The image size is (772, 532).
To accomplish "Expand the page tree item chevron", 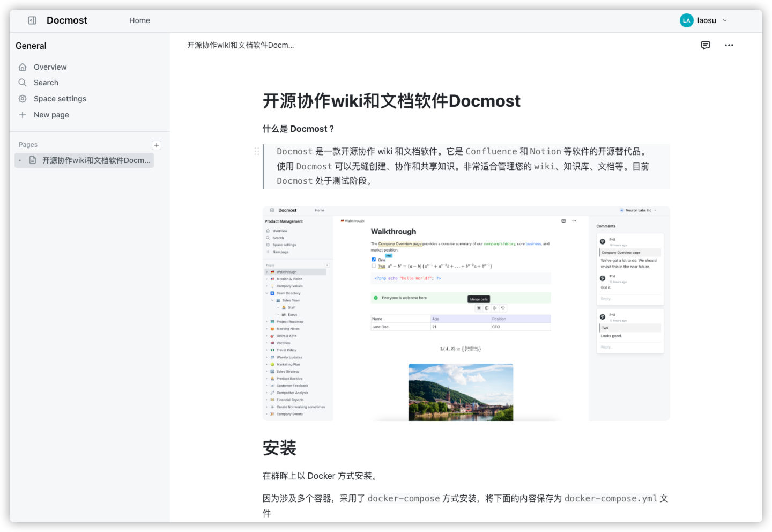I will 20,160.
